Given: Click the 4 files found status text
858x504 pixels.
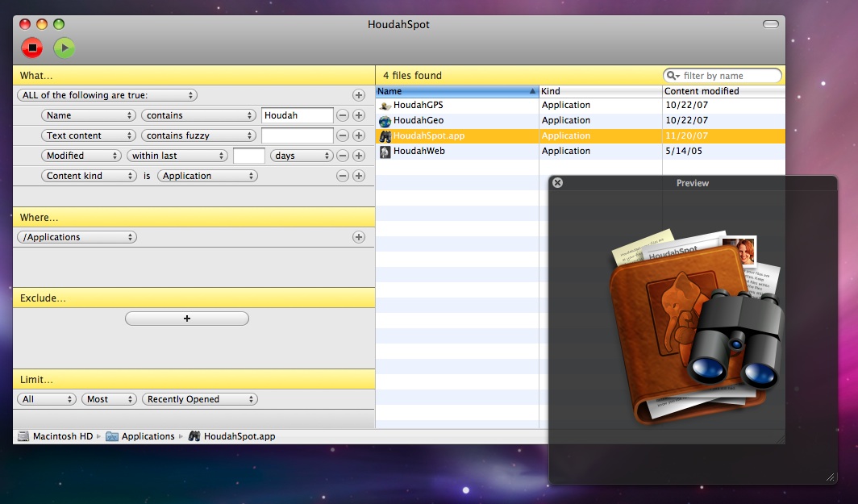Looking at the screenshot, I should coord(412,76).
